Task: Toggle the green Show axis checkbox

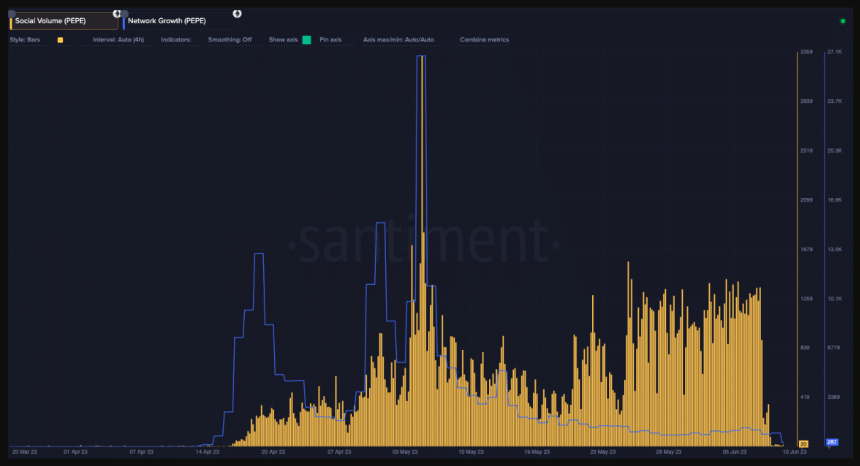Action: click(x=307, y=39)
